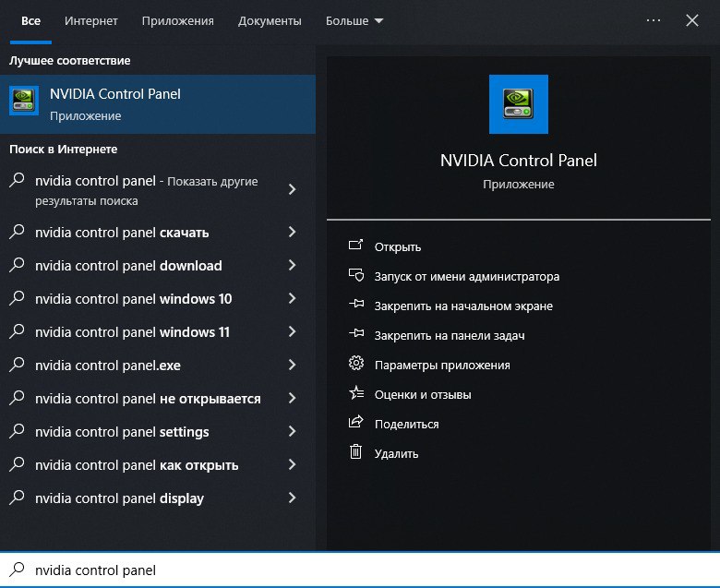Open Оценки и отзывы
The width and height of the screenshot is (720, 588).
pos(423,394)
